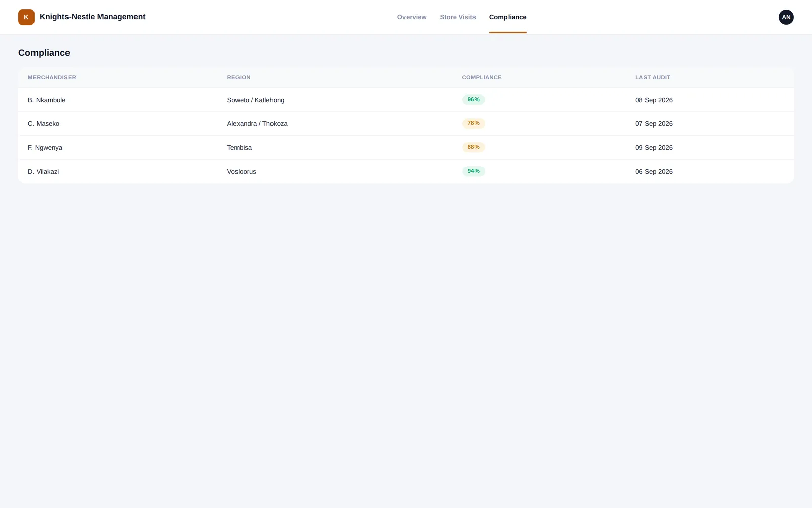Click the Last Audit column header
The image size is (812, 508).
[x=653, y=77]
